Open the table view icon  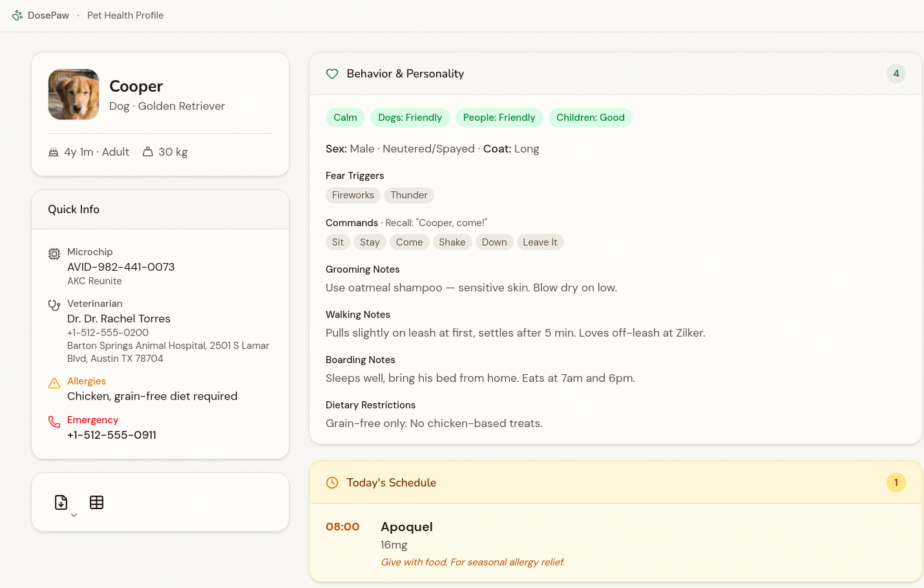pos(96,502)
